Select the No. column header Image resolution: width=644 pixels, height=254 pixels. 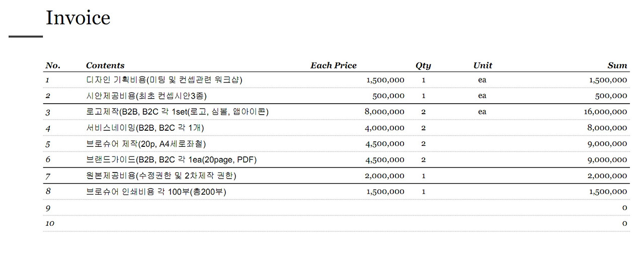coord(53,65)
